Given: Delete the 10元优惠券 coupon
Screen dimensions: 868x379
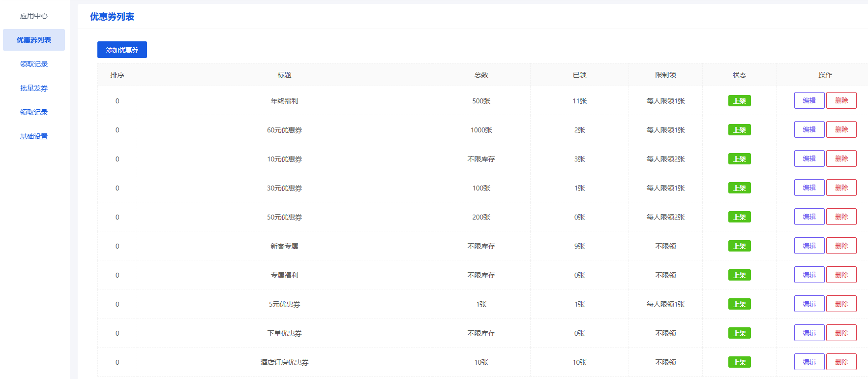Looking at the screenshot, I should point(841,158).
